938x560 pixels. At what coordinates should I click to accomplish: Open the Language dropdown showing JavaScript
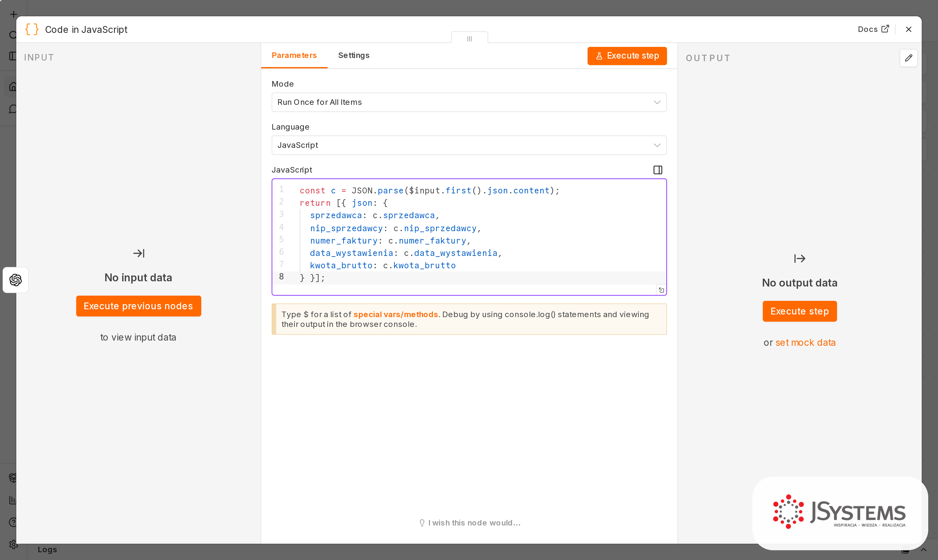pyautogui.click(x=469, y=145)
